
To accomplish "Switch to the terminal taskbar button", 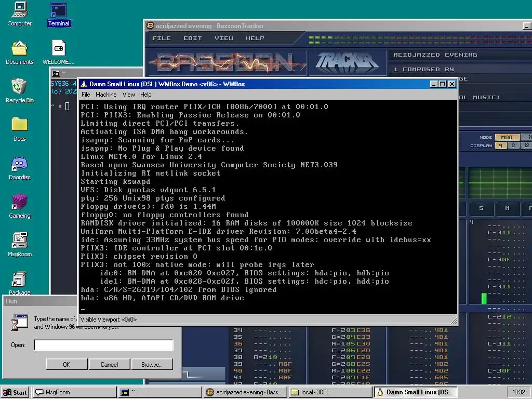I will tap(160, 392).
